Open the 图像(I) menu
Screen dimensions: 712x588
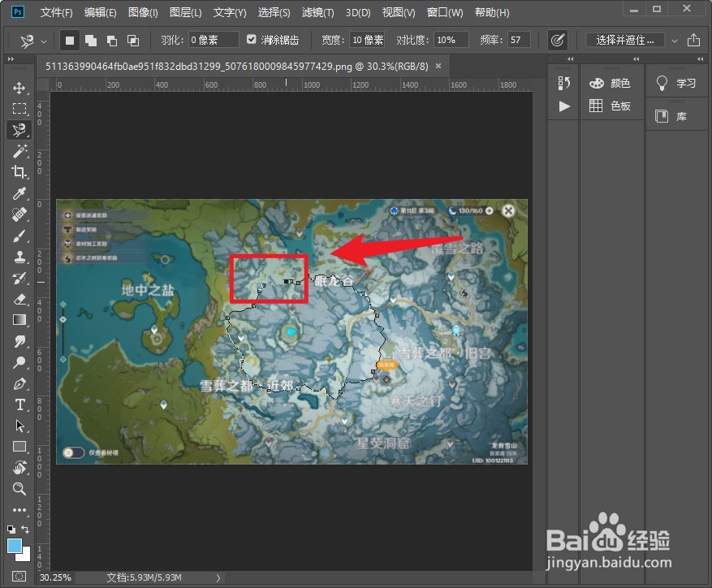point(143,13)
